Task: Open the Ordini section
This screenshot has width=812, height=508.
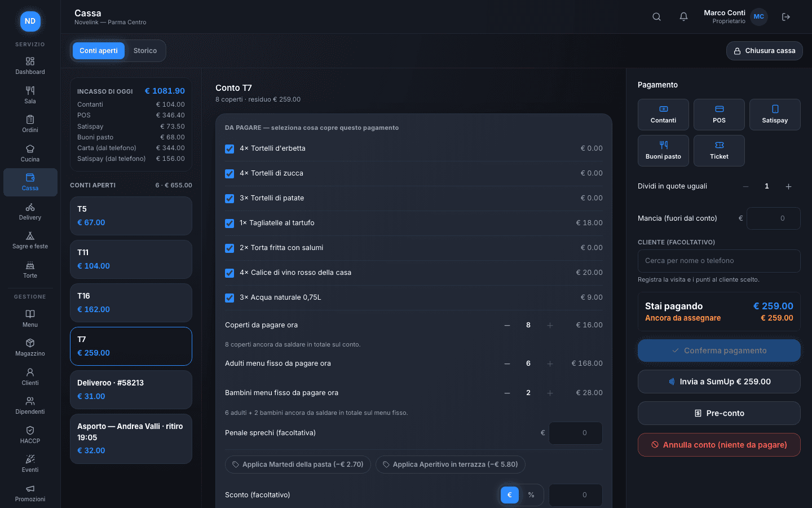Action: [30, 124]
